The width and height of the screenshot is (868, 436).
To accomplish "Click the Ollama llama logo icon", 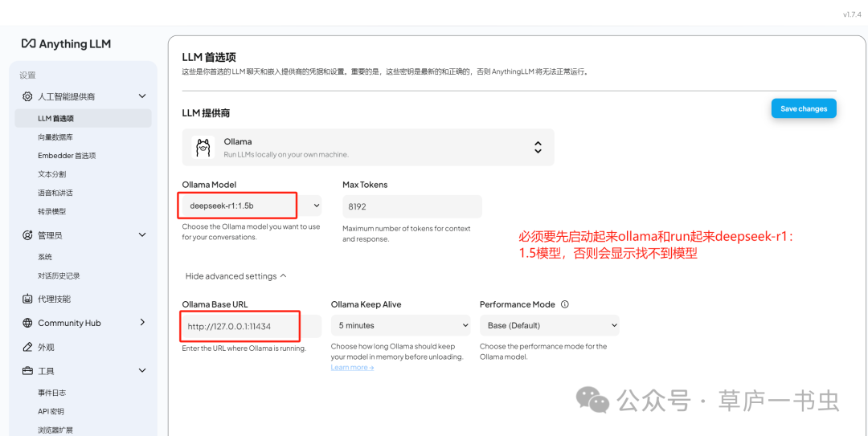I will (203, 147).
